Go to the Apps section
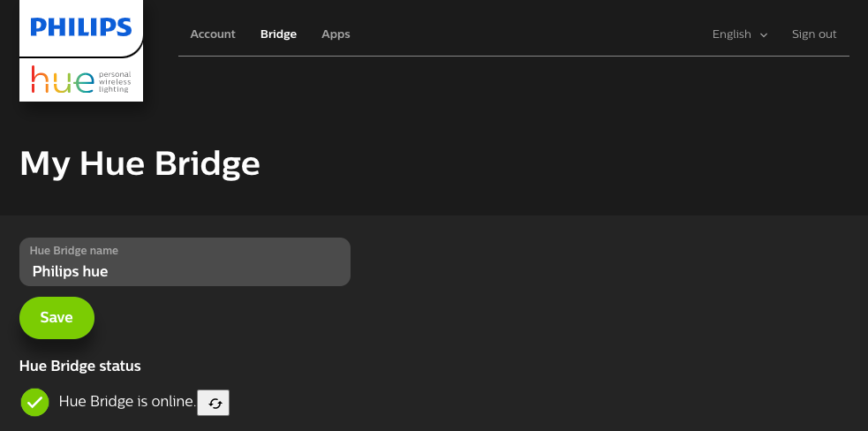 (x=336, y=34)
